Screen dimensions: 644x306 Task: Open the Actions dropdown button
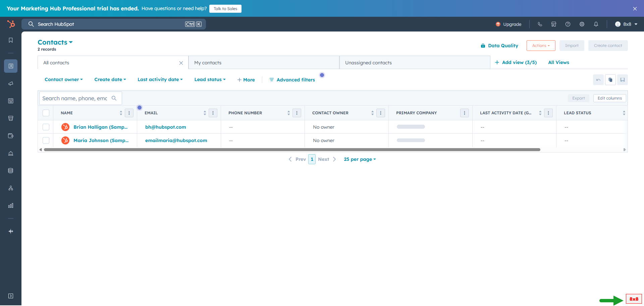coord(541,46)
